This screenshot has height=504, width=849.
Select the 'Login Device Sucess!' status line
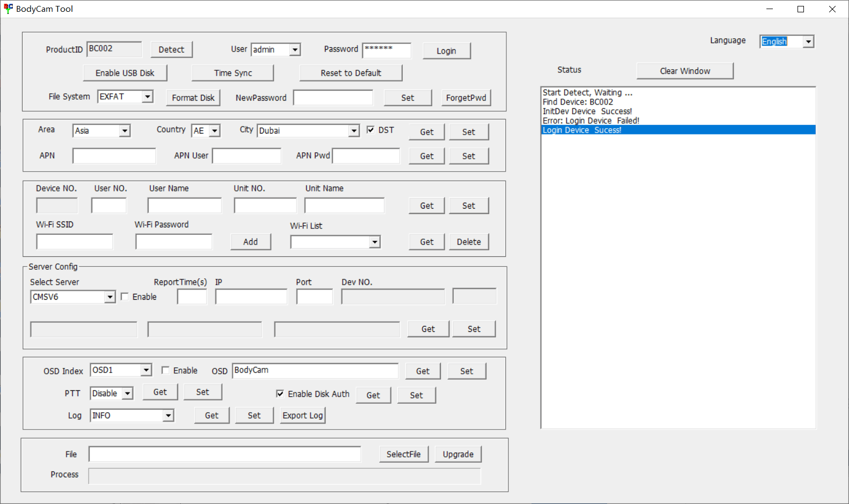point(582,130)
